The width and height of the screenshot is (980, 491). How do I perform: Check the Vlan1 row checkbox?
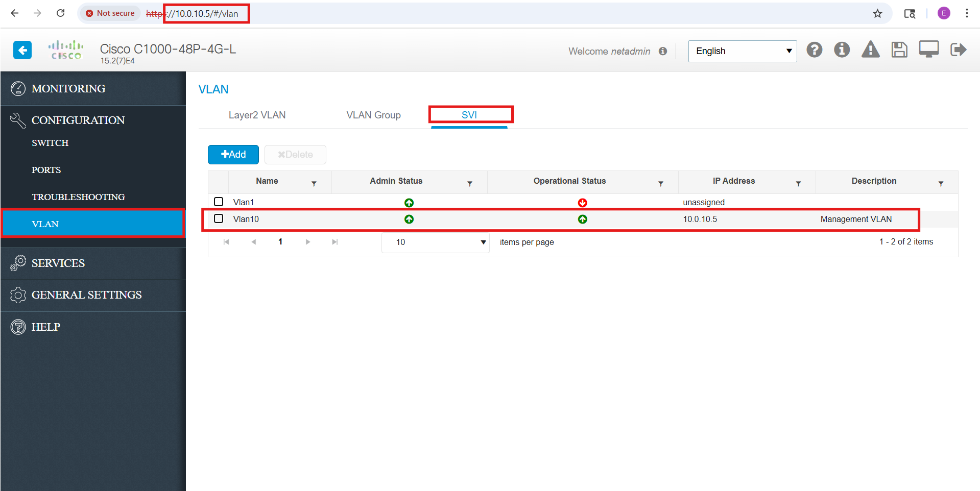(x=219, y=202)
